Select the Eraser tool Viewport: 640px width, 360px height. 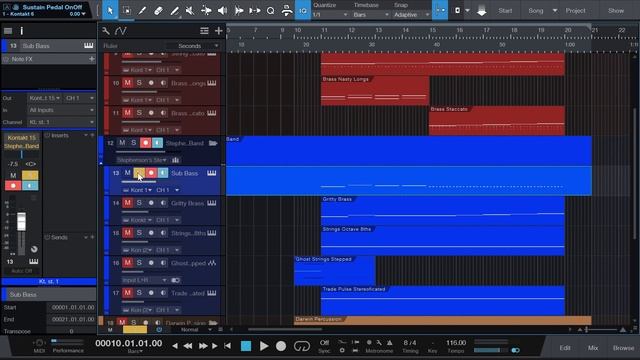(x=158, y=11)
